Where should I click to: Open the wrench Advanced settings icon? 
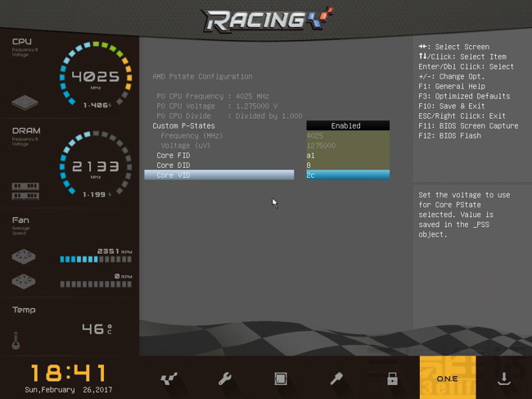[x=224, y=379]
